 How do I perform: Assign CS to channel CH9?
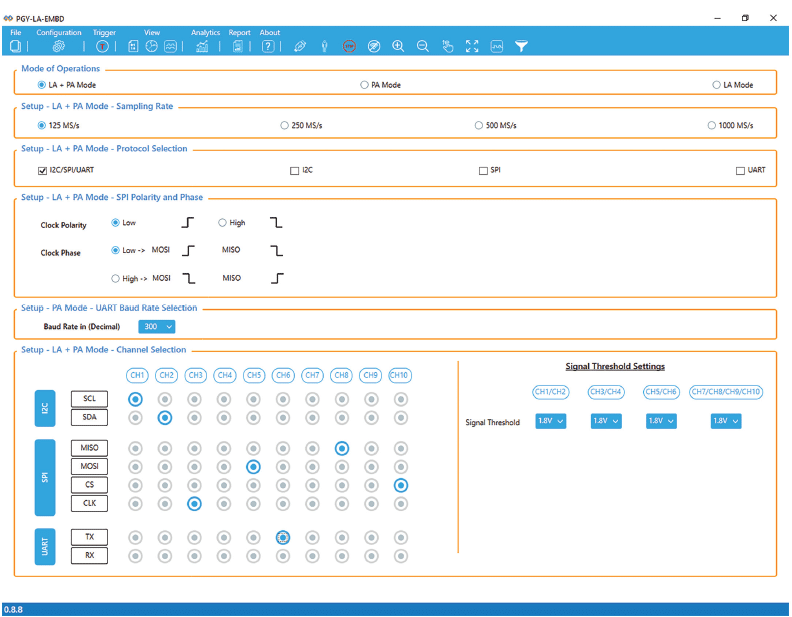click(x=371, y=485)
